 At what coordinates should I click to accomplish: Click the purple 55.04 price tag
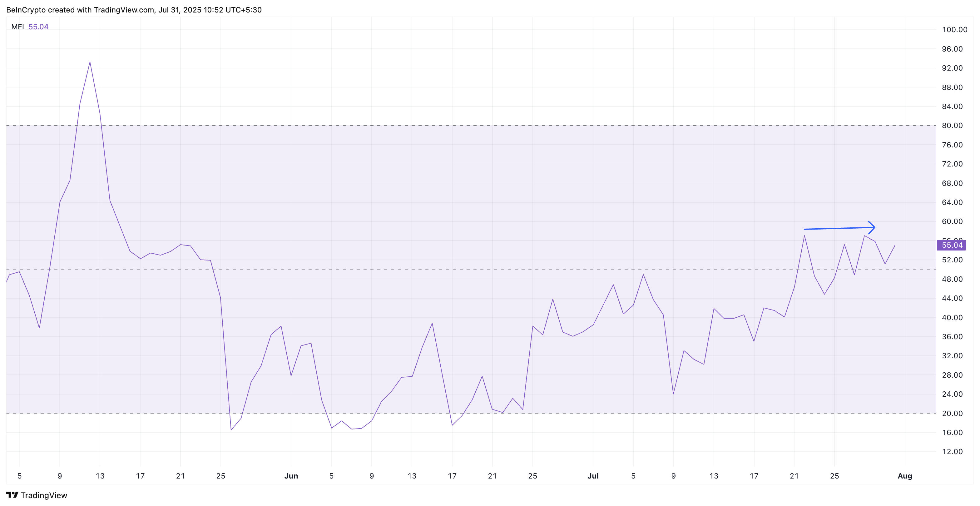point(951,245)
